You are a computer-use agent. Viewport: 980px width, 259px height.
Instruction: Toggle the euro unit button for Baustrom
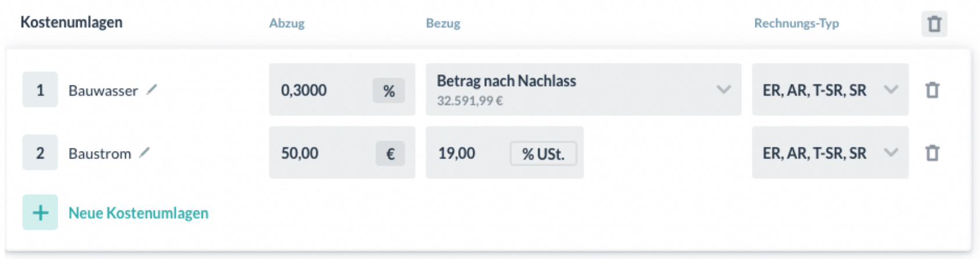[390, 154]
